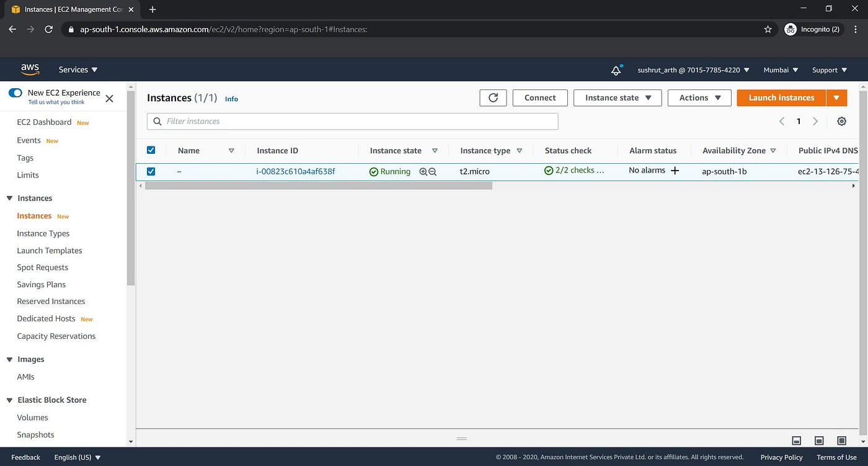
Task: Click the AWS logo home icon
Action: tap(30, 69)
